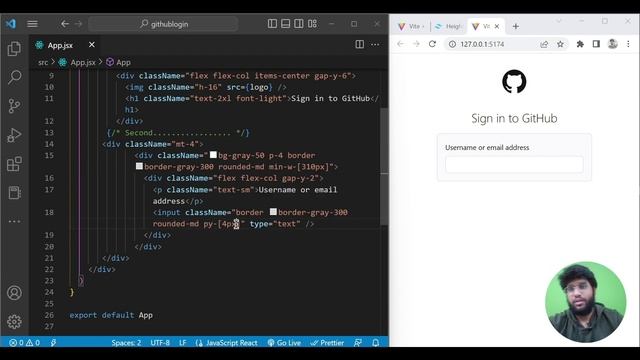
Task: Close the active browser tab
Action: coord(497,26)
